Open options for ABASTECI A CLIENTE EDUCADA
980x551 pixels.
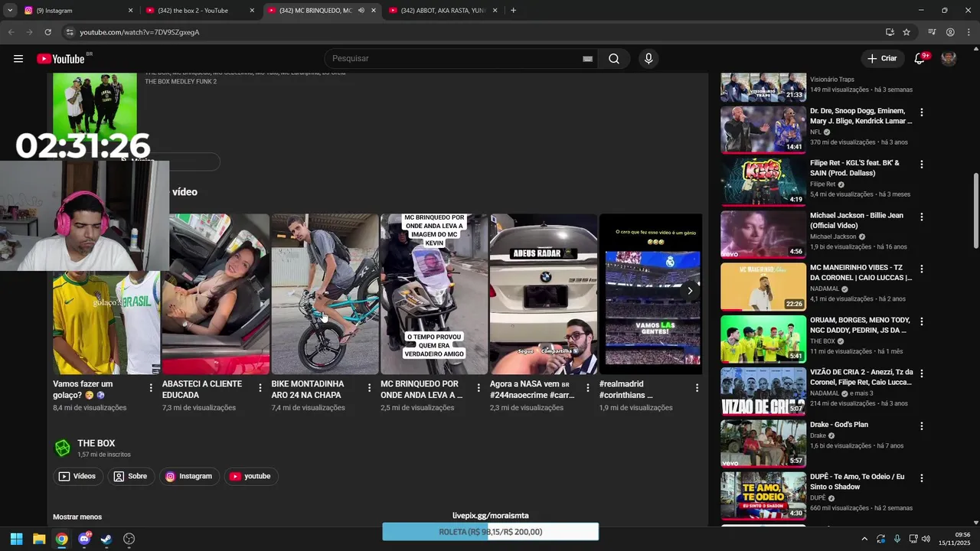[x=260, y=389]
